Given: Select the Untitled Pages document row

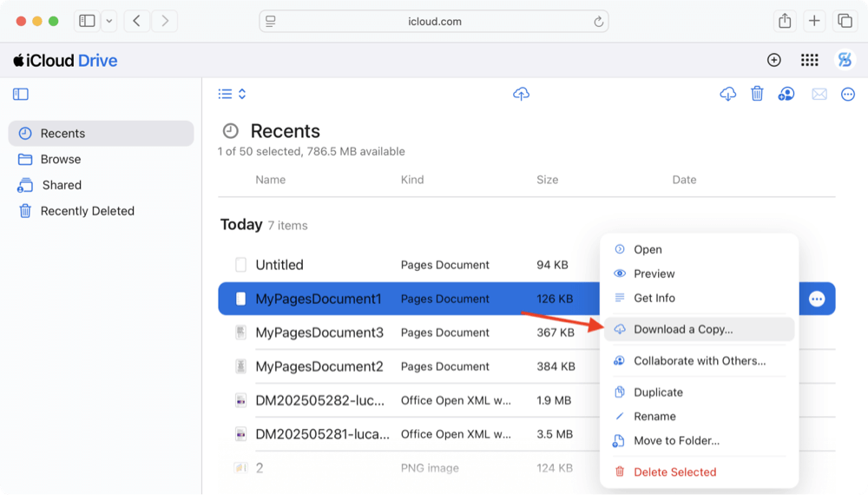Looking at the screenshot, I should (409, 265).
